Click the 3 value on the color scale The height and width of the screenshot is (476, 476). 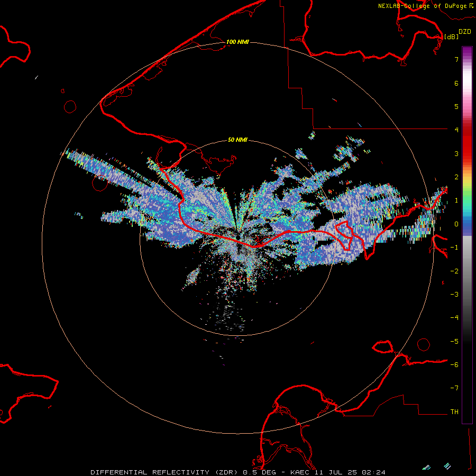456,153
